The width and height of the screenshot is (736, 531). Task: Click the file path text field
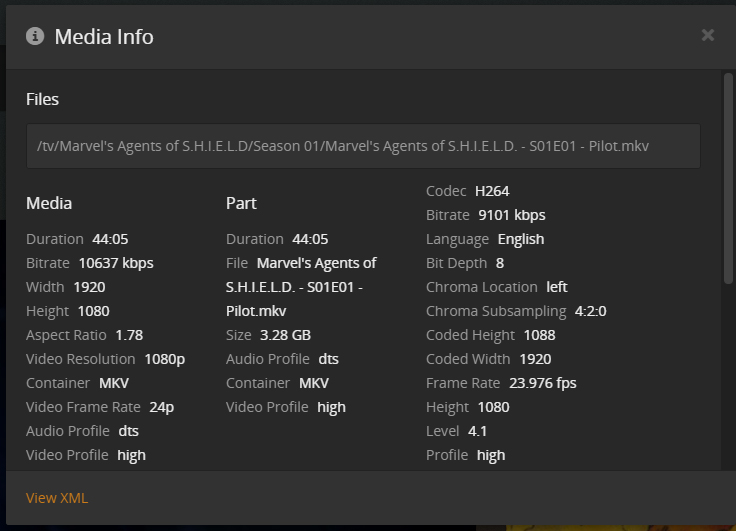point(363,146)
